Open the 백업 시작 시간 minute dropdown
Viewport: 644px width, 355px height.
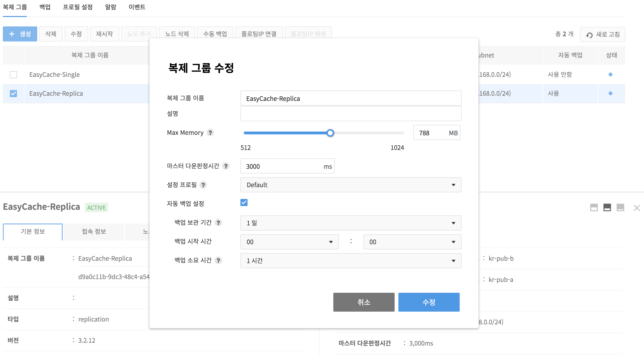point(412,242)
